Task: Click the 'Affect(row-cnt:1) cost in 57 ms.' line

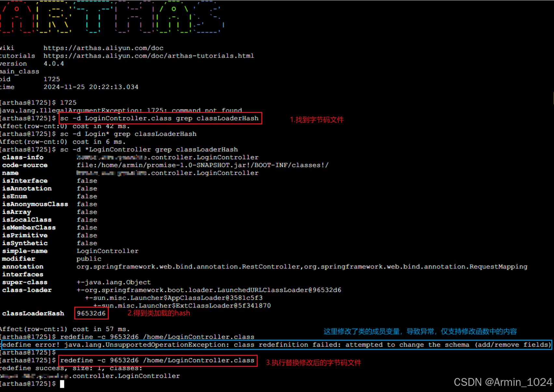Action: coord(65,329)
